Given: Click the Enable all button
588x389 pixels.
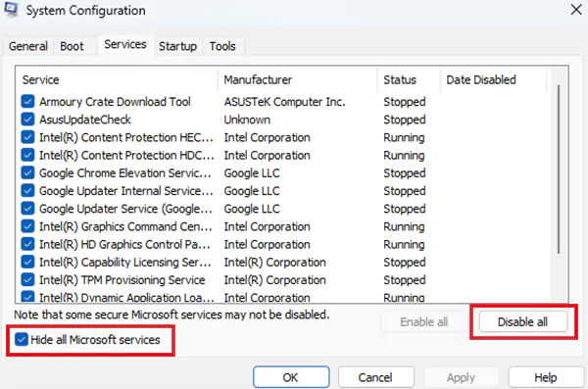Looking at the screenshot, I should (x=423, y=321).
